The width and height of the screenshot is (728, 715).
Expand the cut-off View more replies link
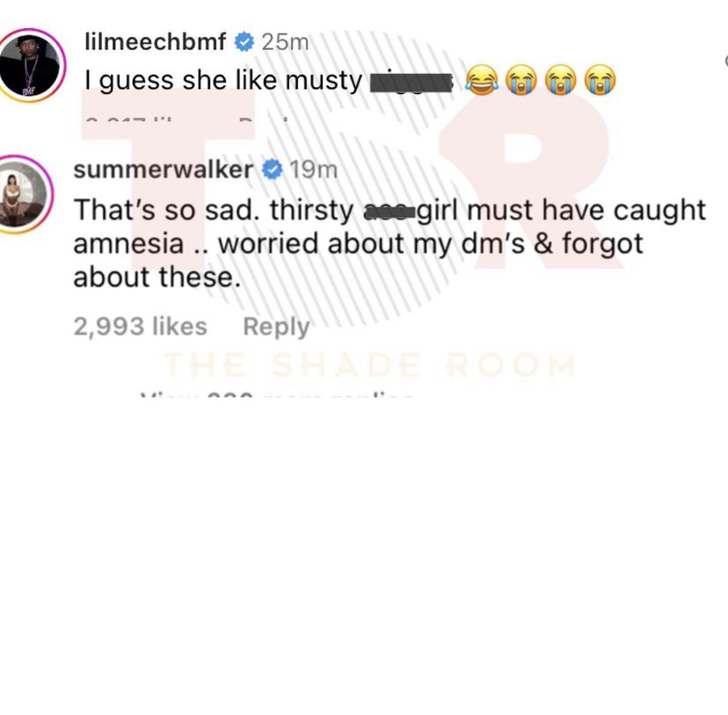276,394
